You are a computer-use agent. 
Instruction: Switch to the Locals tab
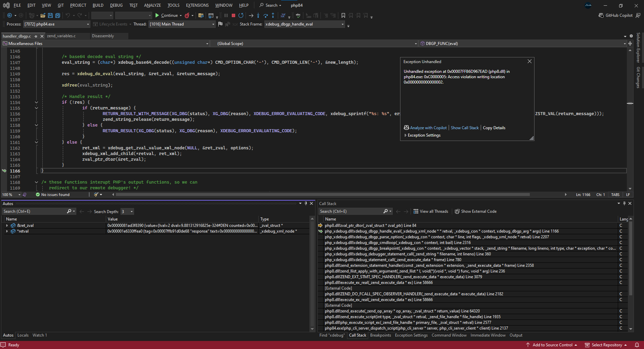(23, 335)
